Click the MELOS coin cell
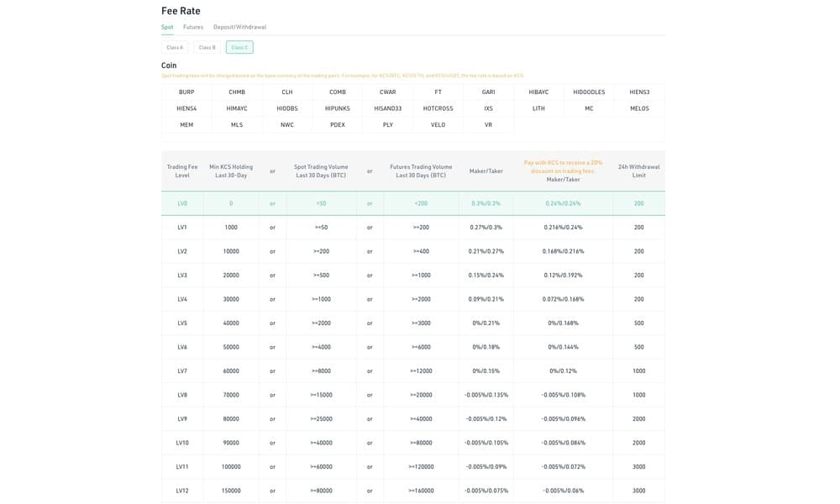The height and width of the screenshot is (504, 840). 639,108
